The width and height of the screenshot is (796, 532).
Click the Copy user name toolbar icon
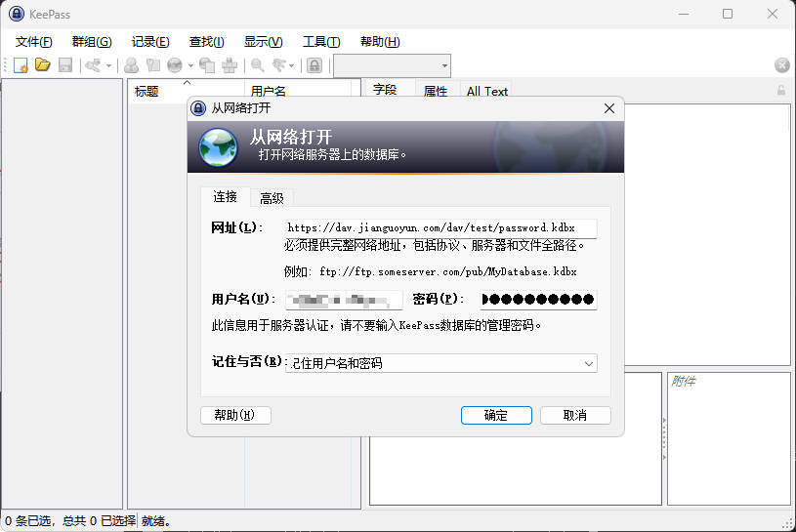click(x=131, y=65)
